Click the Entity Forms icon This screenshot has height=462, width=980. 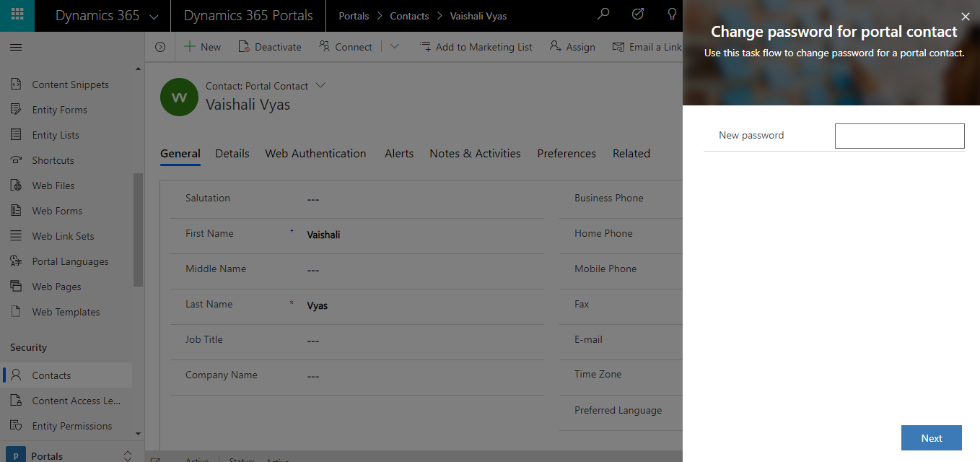[16, 110]
